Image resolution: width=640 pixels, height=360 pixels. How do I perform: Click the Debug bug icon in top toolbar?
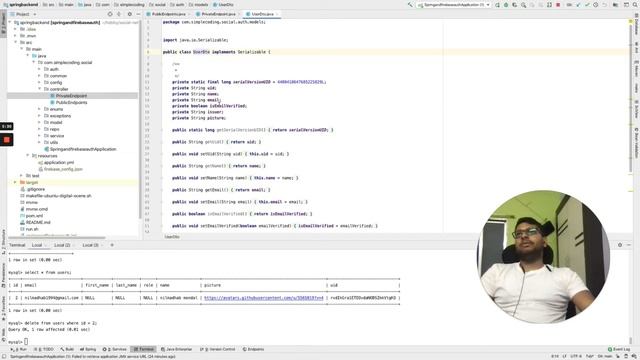click(x=506, y=5)
